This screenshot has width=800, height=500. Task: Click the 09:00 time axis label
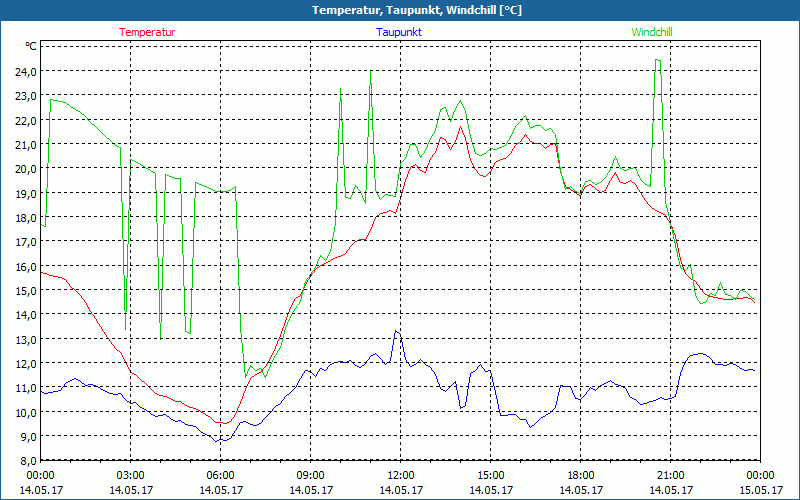tap(311, 476)
